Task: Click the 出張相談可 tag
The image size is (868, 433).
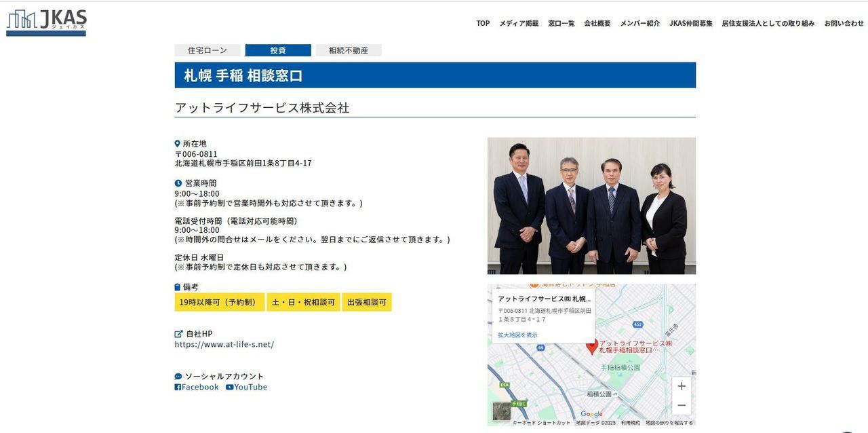Action: (367, 302)
